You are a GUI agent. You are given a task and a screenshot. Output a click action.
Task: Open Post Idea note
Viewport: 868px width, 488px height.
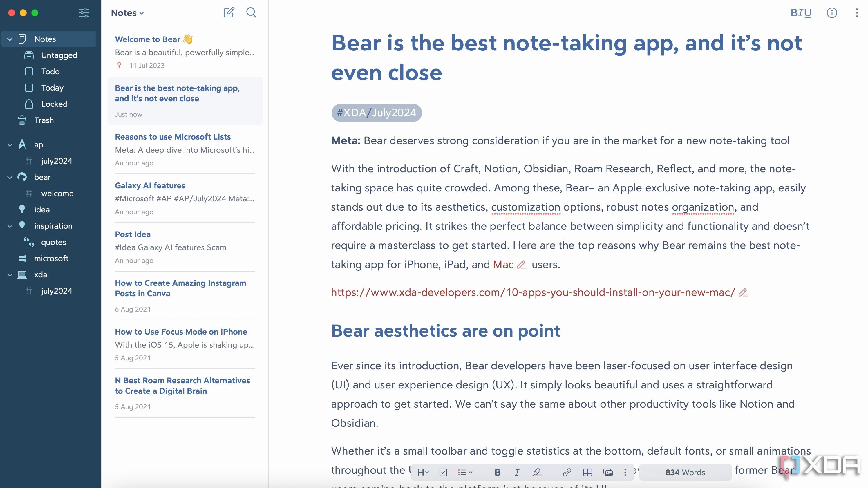pos(185,247)
